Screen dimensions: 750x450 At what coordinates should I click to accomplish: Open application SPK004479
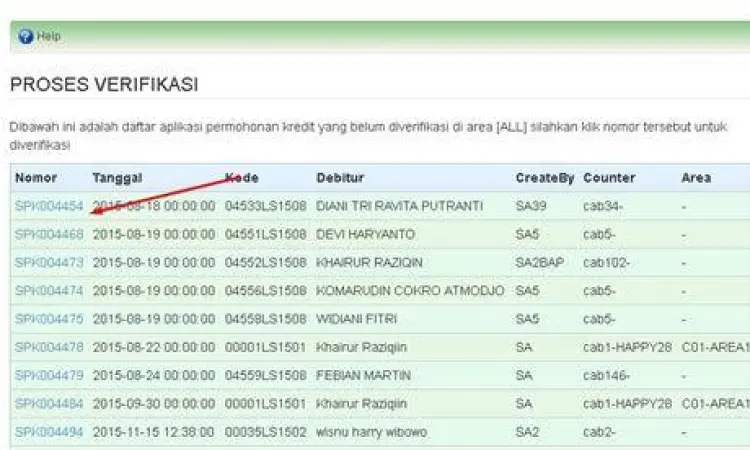click(x=49, y=375)
